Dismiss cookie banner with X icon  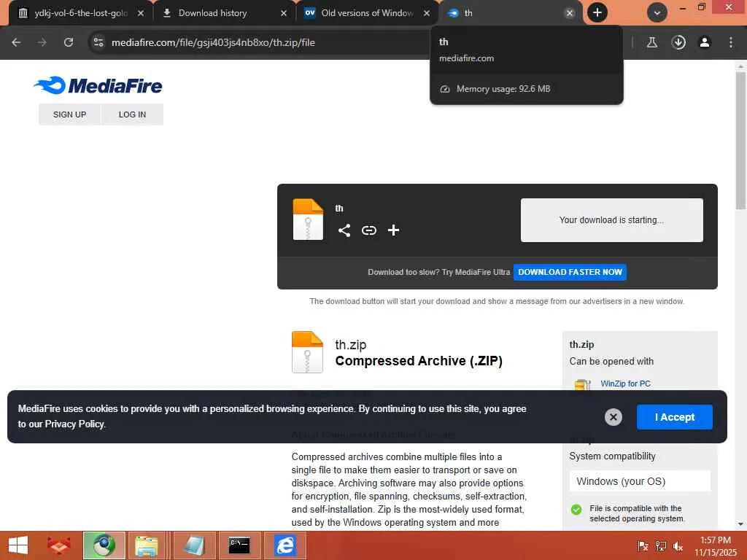pyautogui.click(x=613, y=417)
